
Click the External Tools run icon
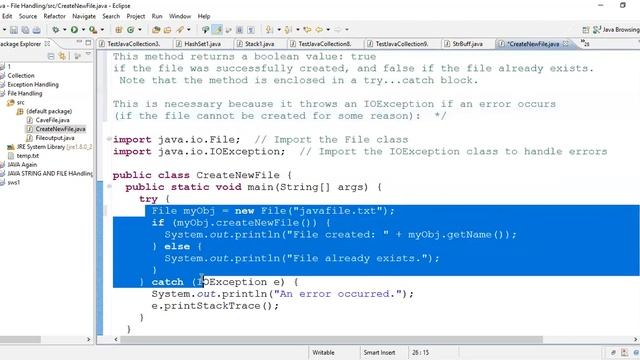[93, 30]
